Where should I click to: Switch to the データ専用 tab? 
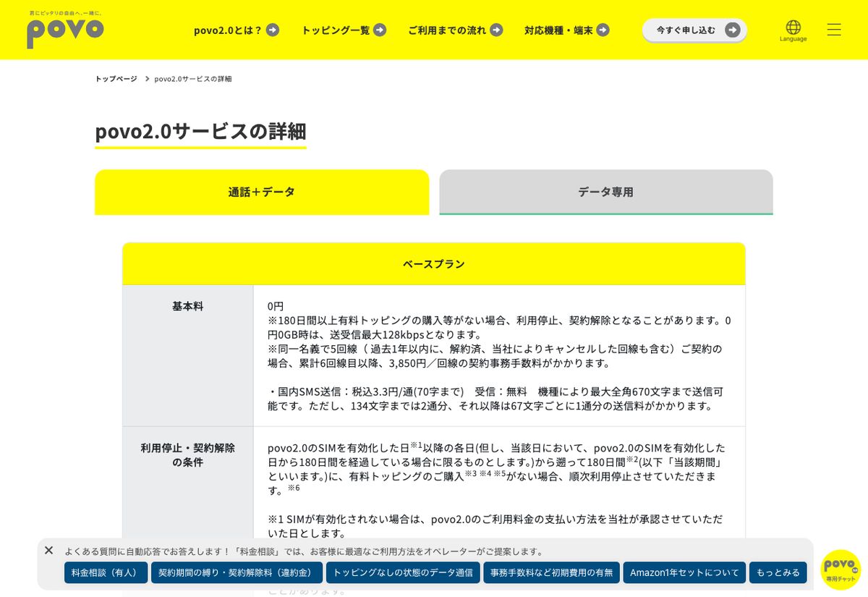tap(606, 192)
